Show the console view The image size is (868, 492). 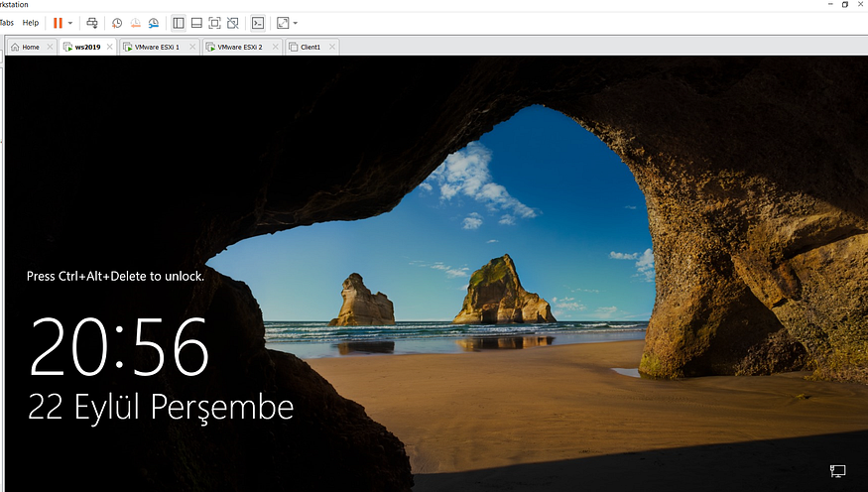pyautogui.click(x=258, y=23)
